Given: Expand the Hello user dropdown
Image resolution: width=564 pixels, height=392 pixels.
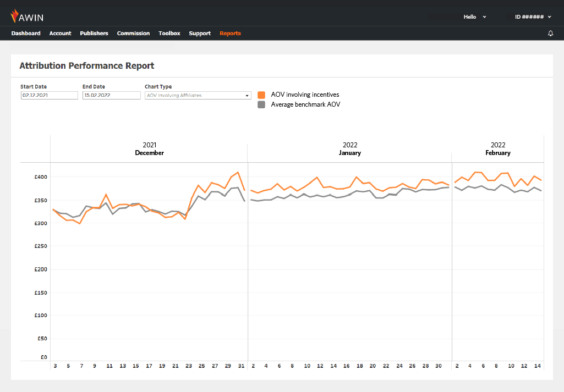Looking at the screenshot, I should [x=475, y=17].
